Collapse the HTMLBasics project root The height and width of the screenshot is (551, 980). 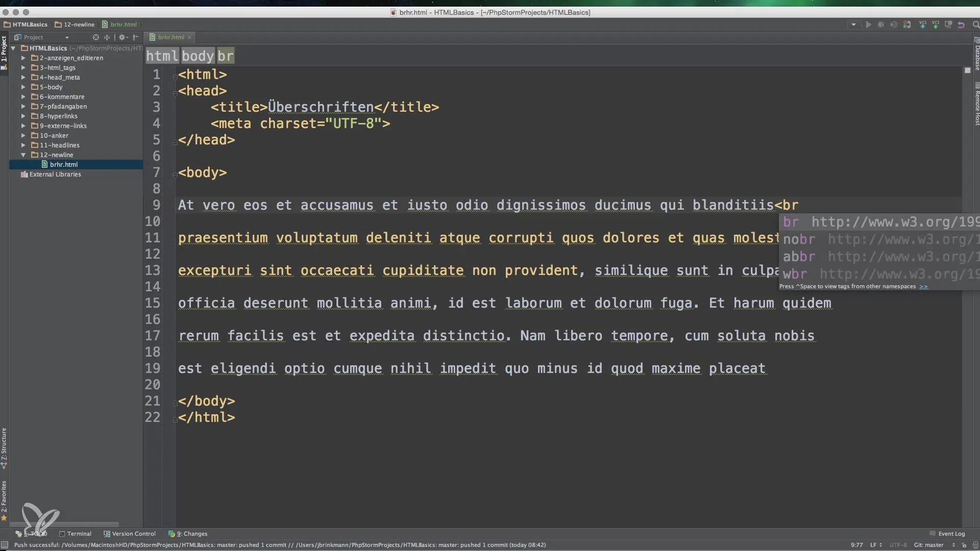[13, 48]
